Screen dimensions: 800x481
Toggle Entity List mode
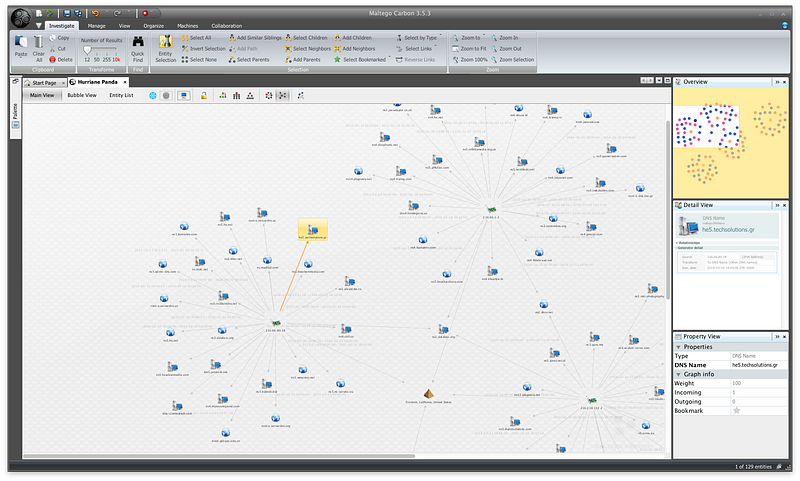tap(121, 95)
